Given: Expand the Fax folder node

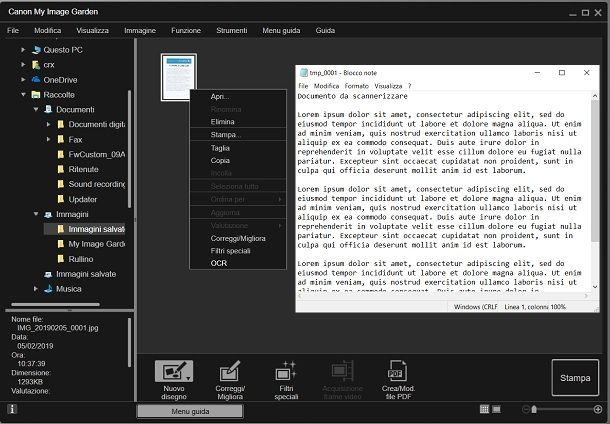Looking at the screenshot, I should (x=48, y=139).
